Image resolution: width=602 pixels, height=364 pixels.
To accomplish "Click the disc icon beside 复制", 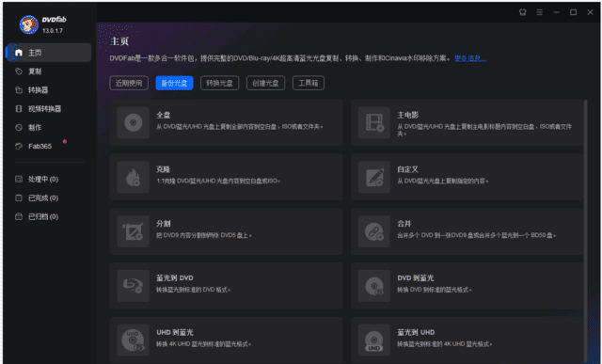I will click(x=19, y=71).
